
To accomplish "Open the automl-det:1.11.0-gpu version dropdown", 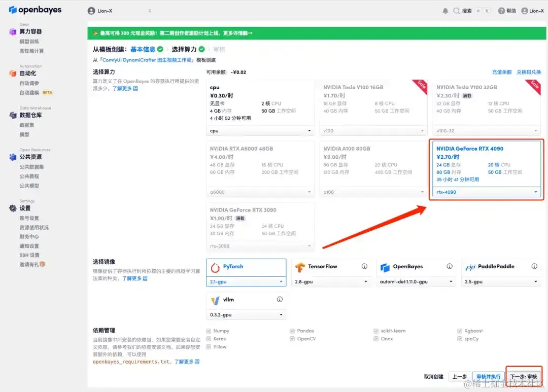I will 416,281.
